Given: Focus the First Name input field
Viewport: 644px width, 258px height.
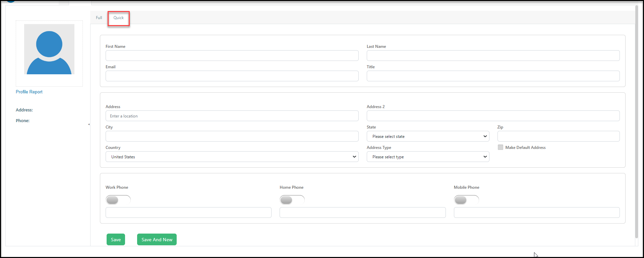Looking at the screenshot, I should [x=232, y=56].
